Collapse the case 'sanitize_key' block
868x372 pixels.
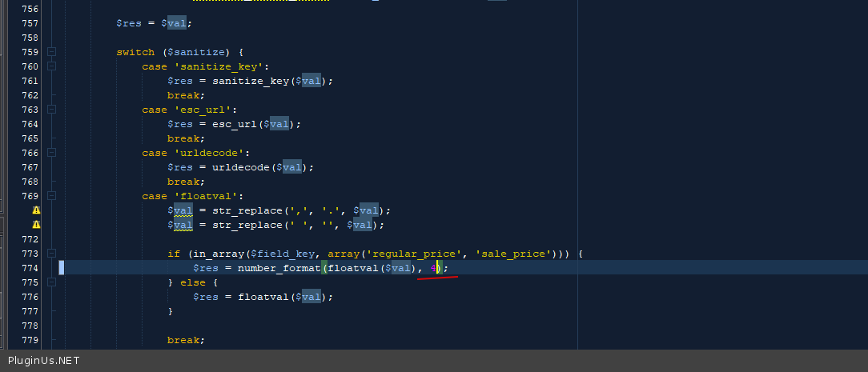[x=51, y=66]
